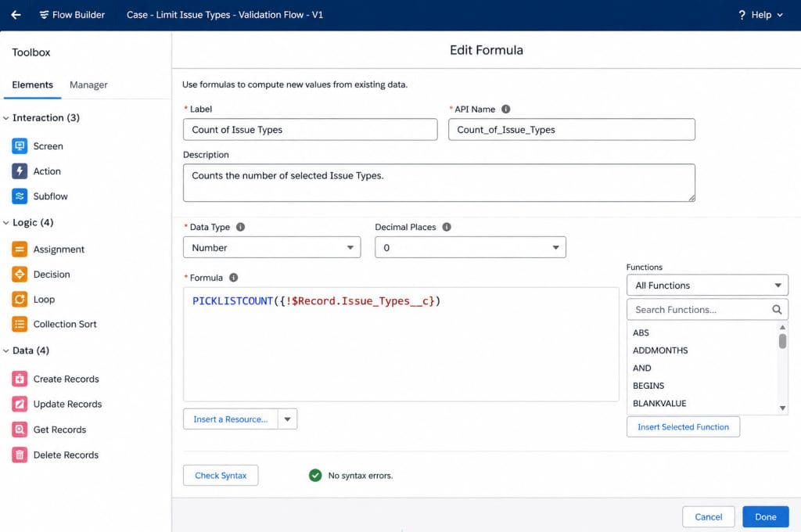The width and height of the screenshot is (801, 532).
Task: Open the Decimal Places dropdown
Action: click(470, 247)
